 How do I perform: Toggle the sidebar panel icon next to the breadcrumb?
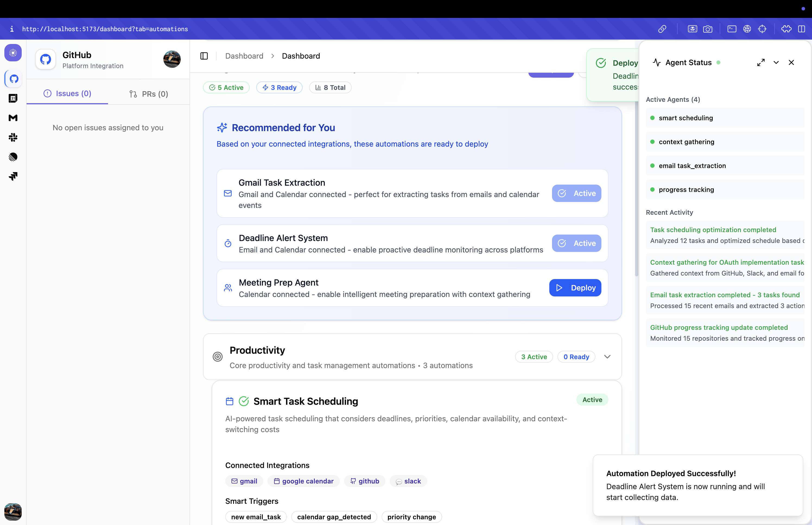click(x=204, y=56)
